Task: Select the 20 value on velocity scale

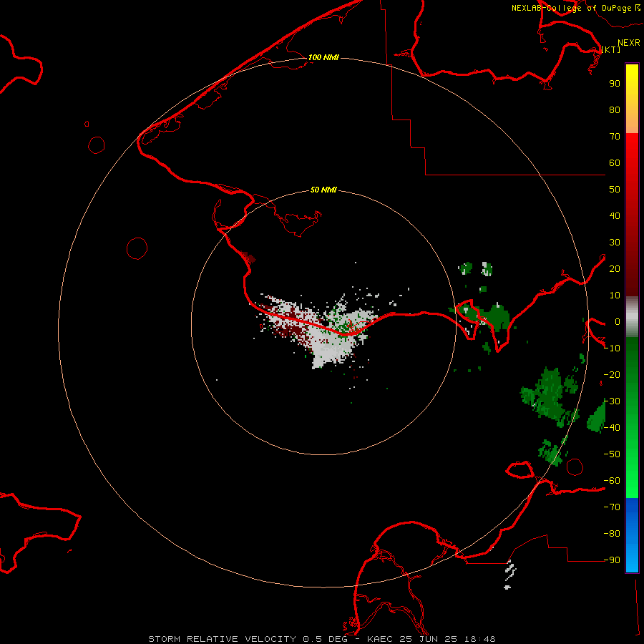Action: 615,268
